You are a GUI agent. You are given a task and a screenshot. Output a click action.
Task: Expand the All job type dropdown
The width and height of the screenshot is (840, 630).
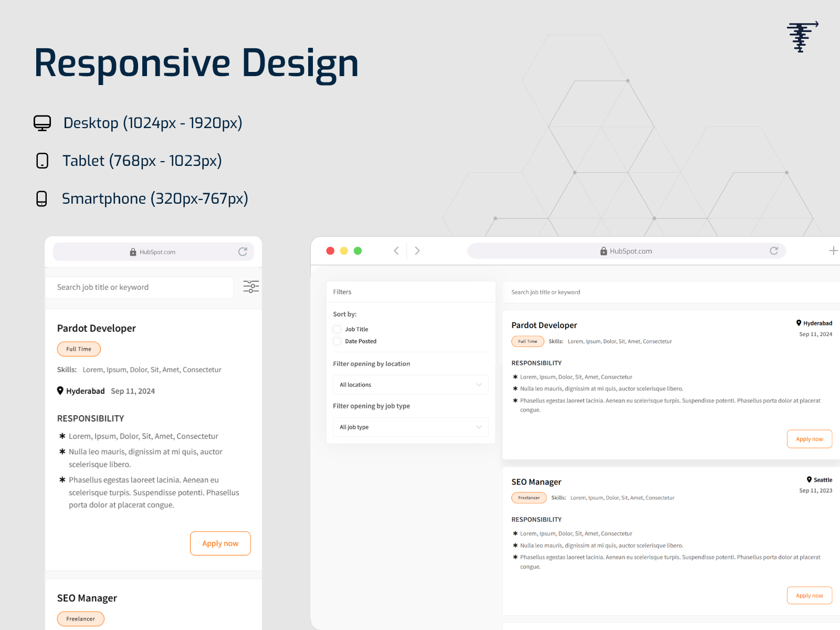pyautogui.click(x=411, y=427)
